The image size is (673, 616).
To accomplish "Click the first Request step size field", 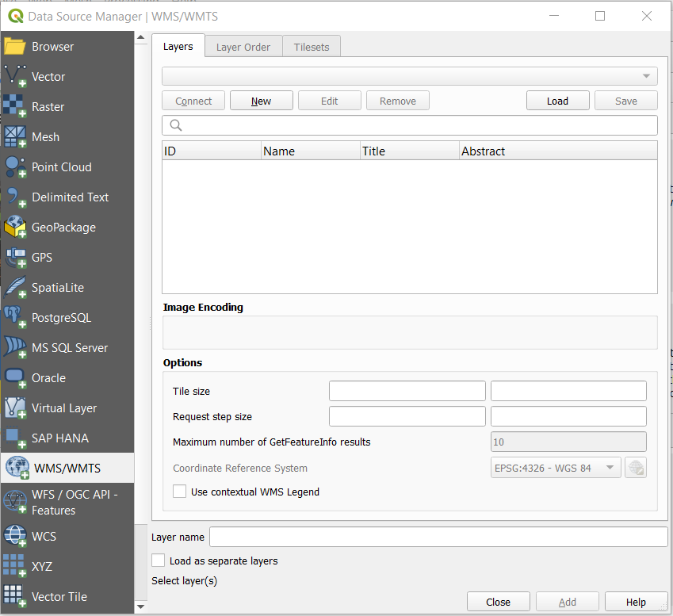I will pyautogui.click(x=407, y=416).
